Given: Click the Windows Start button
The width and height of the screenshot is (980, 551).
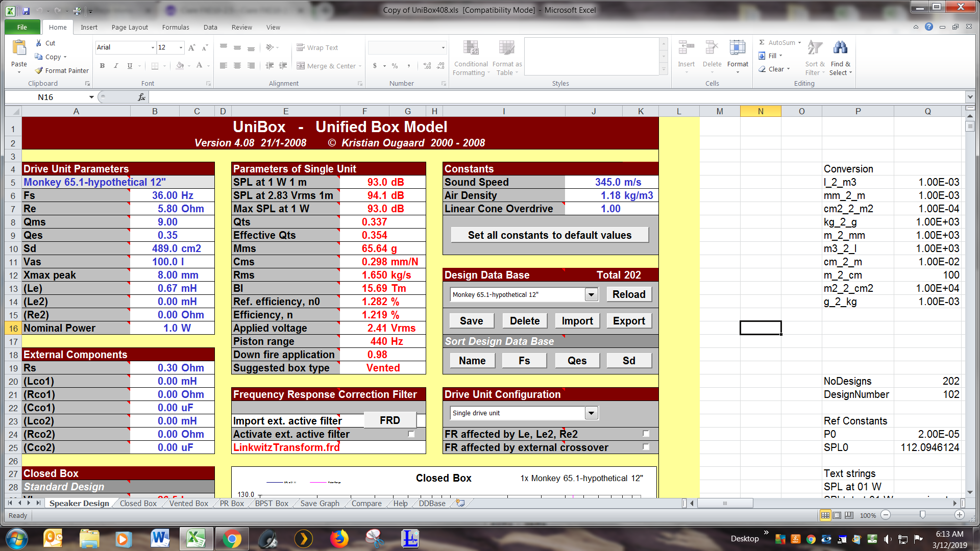Looking at the screenshot, I should [17, 539].
